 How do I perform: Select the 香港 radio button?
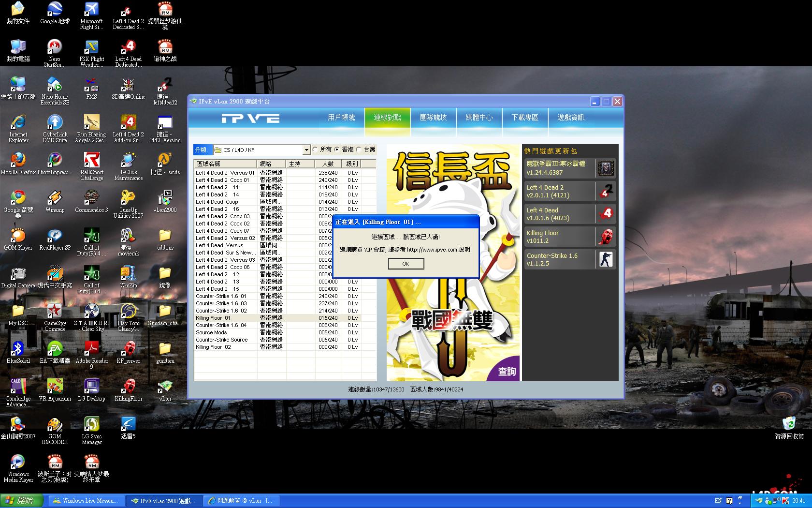pyautogui.click(x=337, y=149)
